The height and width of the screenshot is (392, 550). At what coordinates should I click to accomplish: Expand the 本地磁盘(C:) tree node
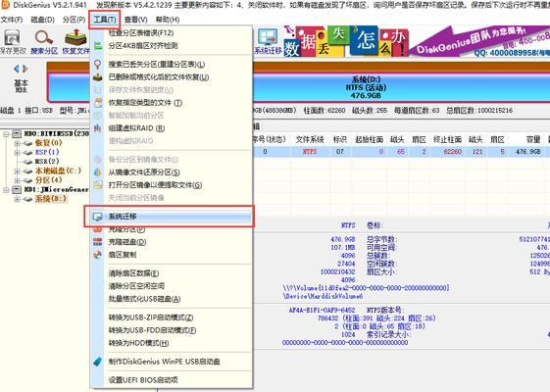[x=17, y=171]
